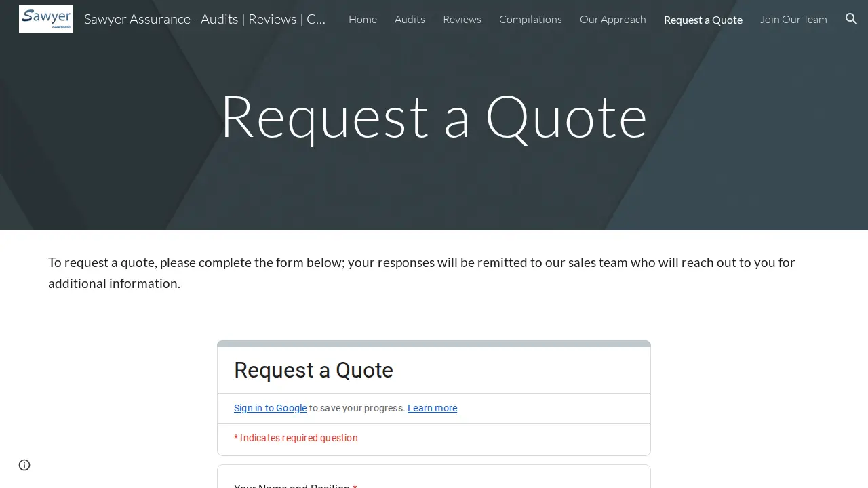Go to the Home page
The image size is (868, 488).
tap(363, 19)
